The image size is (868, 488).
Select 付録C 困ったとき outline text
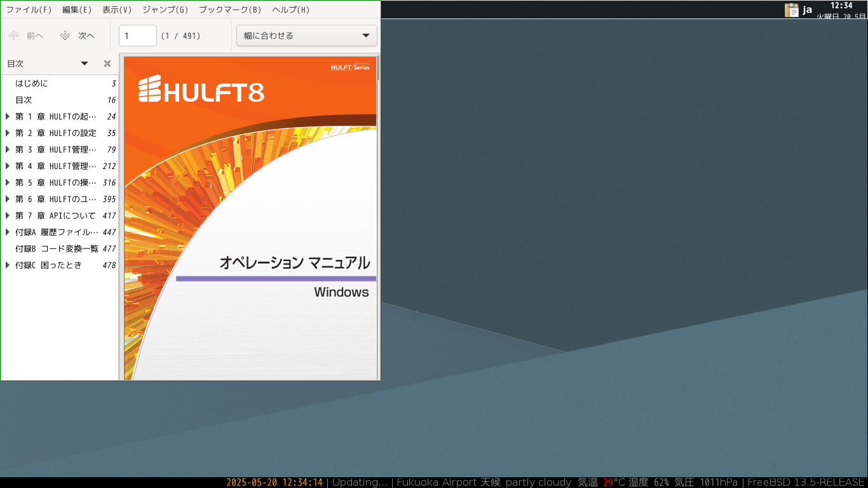click(x=48, y=265)
